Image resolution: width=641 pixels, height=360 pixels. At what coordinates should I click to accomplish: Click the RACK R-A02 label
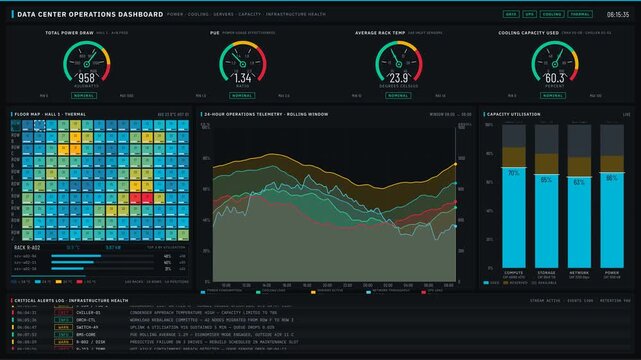(x=27, y=248)
